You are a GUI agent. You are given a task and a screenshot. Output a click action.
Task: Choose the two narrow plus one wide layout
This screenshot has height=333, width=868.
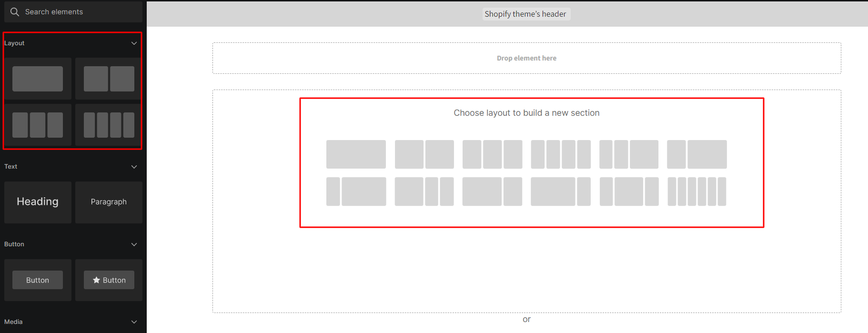click(x=629, y=154)
